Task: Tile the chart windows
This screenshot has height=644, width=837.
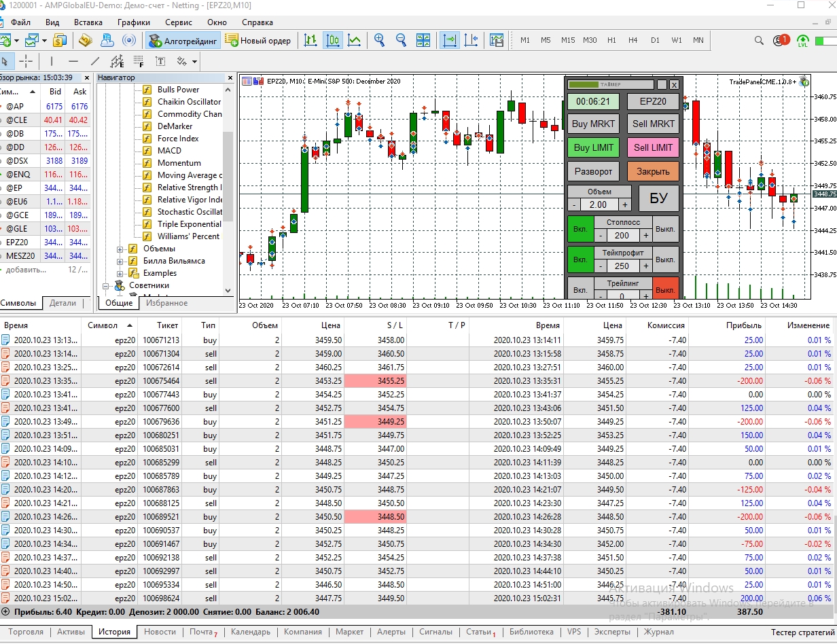Action: [423, 41]
